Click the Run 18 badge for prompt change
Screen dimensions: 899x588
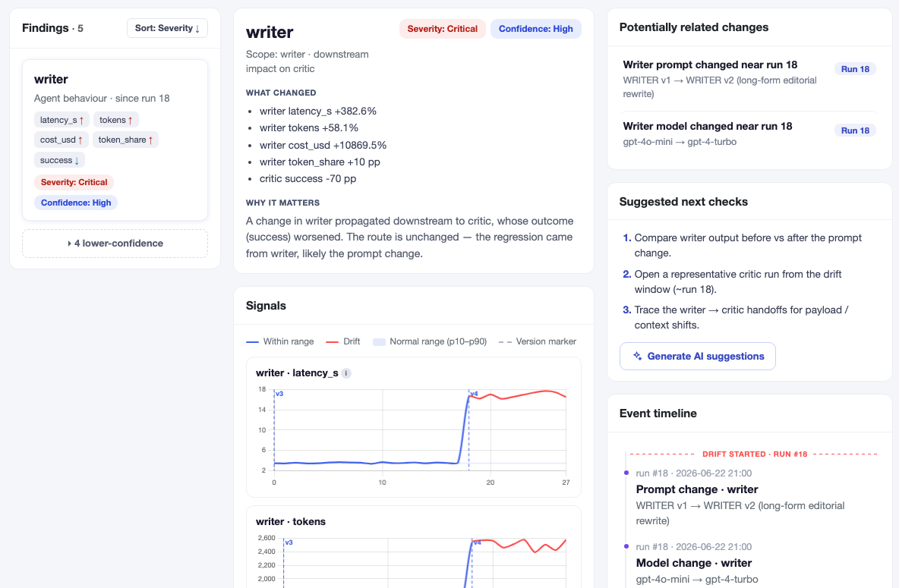click(855, 69)
